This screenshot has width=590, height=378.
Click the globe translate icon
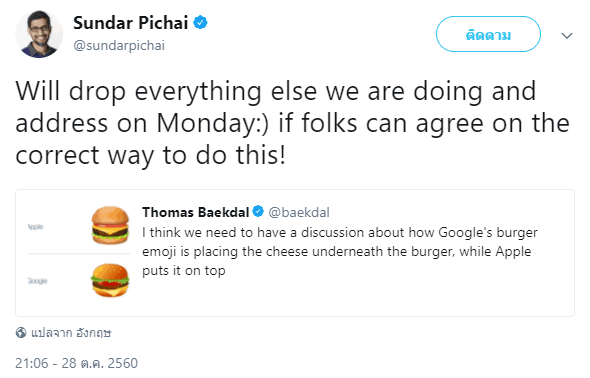point(21,332)
